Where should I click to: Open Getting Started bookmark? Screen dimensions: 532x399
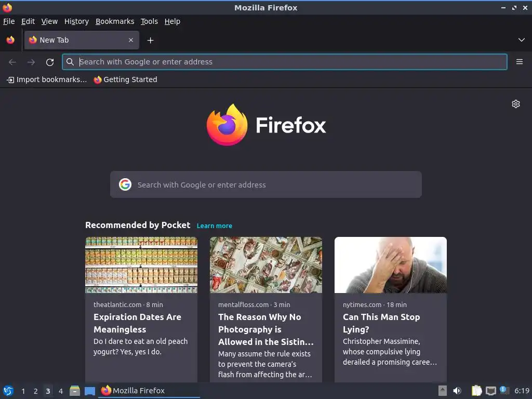pos(126,79)
